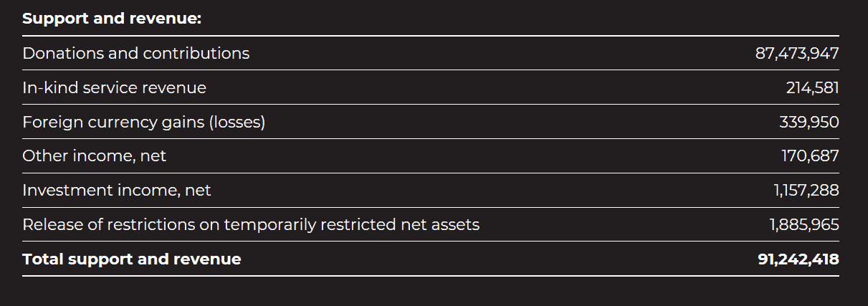Click the donations amount 87,473,947

(796, 53)
